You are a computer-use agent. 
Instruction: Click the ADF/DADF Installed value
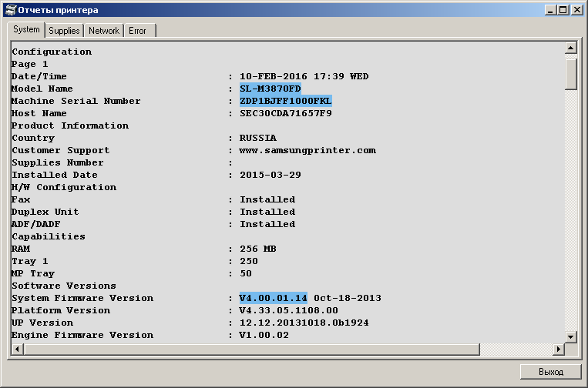click(x=267, y=224)
